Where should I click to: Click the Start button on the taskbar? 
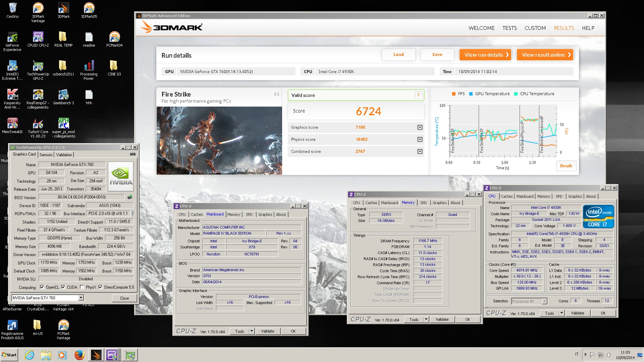point(9,355)
